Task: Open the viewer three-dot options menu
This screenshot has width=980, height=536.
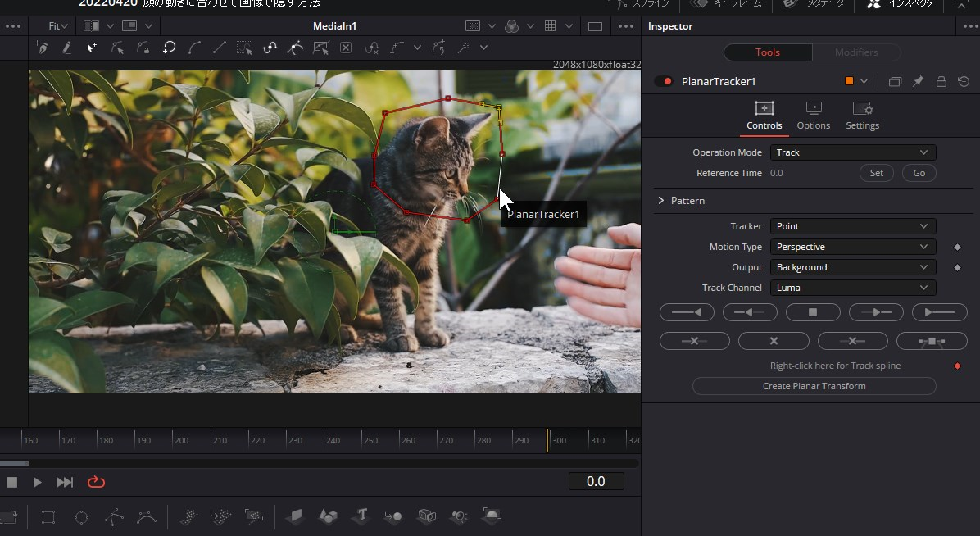Action: pos(626,26)
